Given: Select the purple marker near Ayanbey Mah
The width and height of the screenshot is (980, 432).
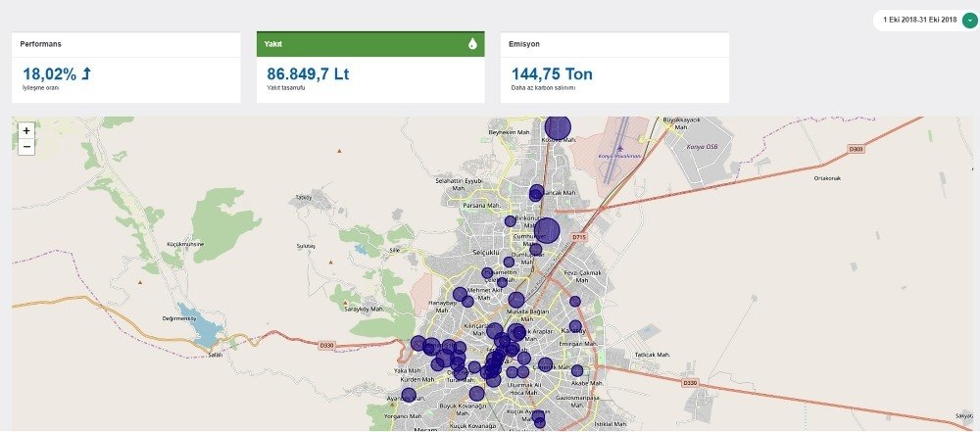Looking at the screenshot, I should click(x=409, y=395).
